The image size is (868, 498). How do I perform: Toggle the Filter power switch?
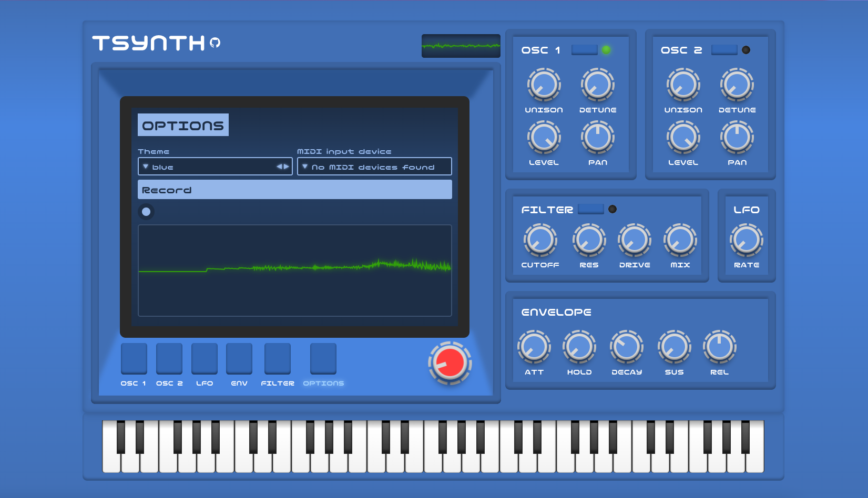pyautogui.click(x=591, y=209)
